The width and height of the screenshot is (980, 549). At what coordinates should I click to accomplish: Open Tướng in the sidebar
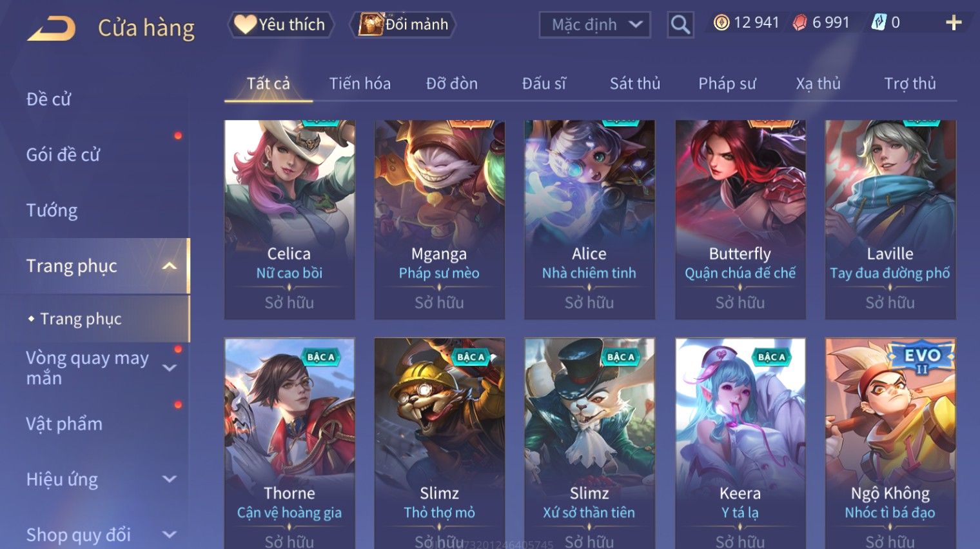52,210
